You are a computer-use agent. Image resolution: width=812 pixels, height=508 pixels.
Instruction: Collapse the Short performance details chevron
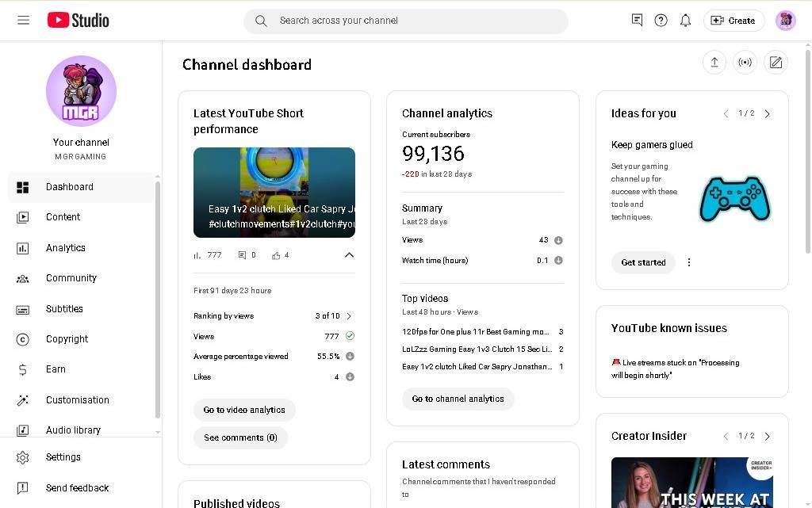[x=349, y=255]
